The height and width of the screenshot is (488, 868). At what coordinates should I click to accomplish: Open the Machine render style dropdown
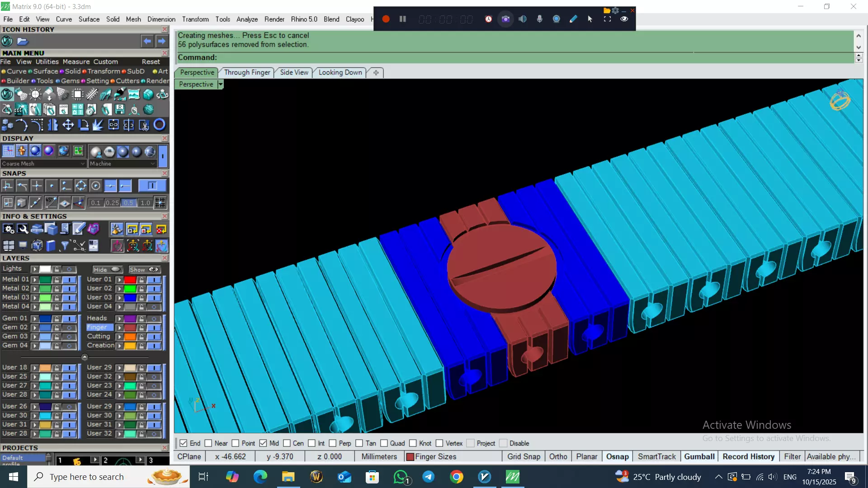tap(153, 164)
